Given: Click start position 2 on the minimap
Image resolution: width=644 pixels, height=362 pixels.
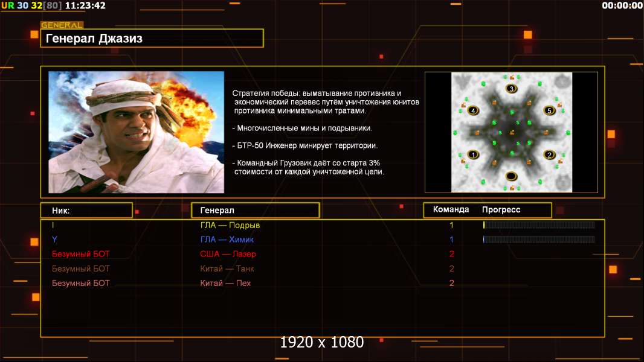Looking at the screenshot, I should pos(549,154).
